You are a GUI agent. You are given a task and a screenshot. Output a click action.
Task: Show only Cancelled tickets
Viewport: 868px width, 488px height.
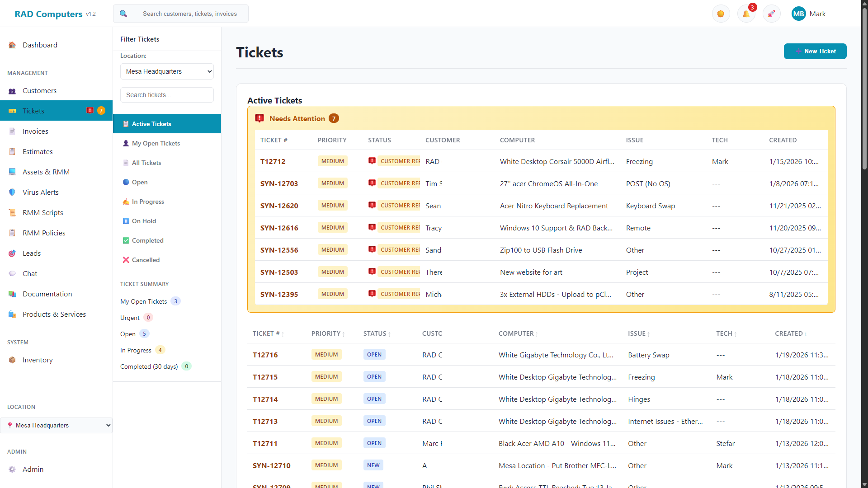pyautogui.click(x=146, y=260)
